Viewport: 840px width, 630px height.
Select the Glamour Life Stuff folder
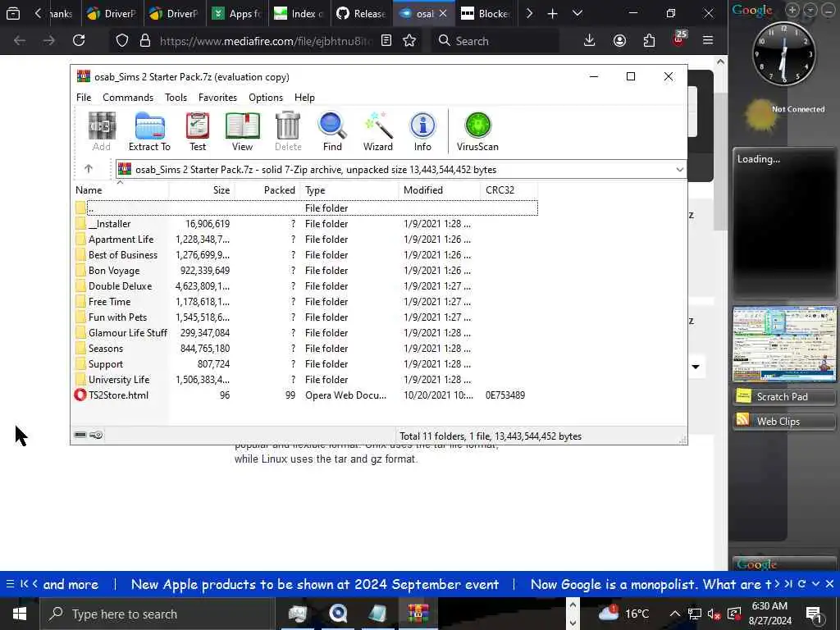coord(127,333)
